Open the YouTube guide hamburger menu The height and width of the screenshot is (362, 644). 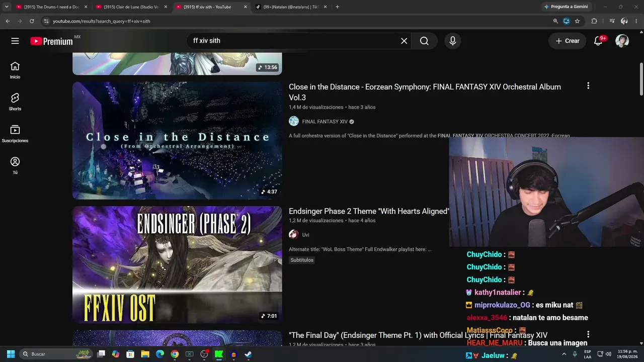pyautogui.click(x=15, y=41)
